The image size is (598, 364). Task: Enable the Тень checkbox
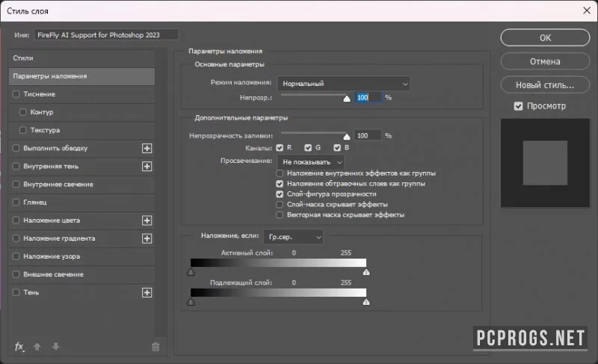click(x=16, y=292)
